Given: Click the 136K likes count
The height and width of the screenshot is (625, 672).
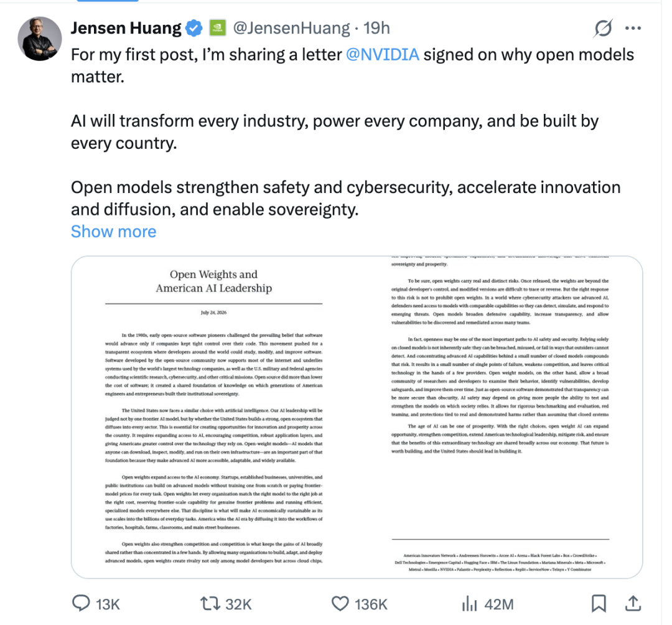Looking at the screenshot, I should (371, 604).
